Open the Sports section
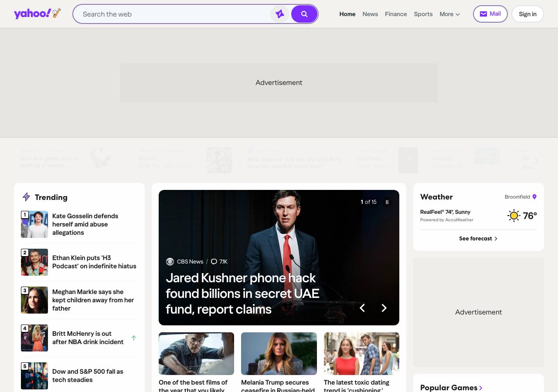The width and height of the screenshot is (558, 392). 423,14
